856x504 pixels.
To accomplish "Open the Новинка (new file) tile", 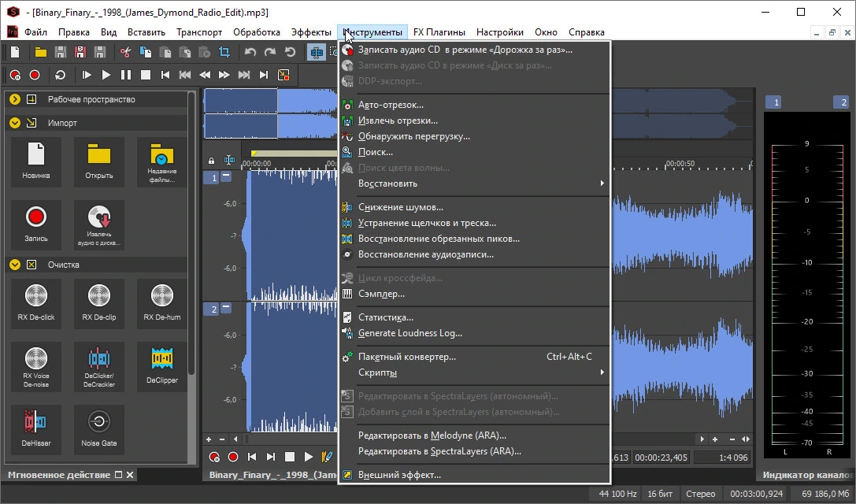I will [36, 161].
